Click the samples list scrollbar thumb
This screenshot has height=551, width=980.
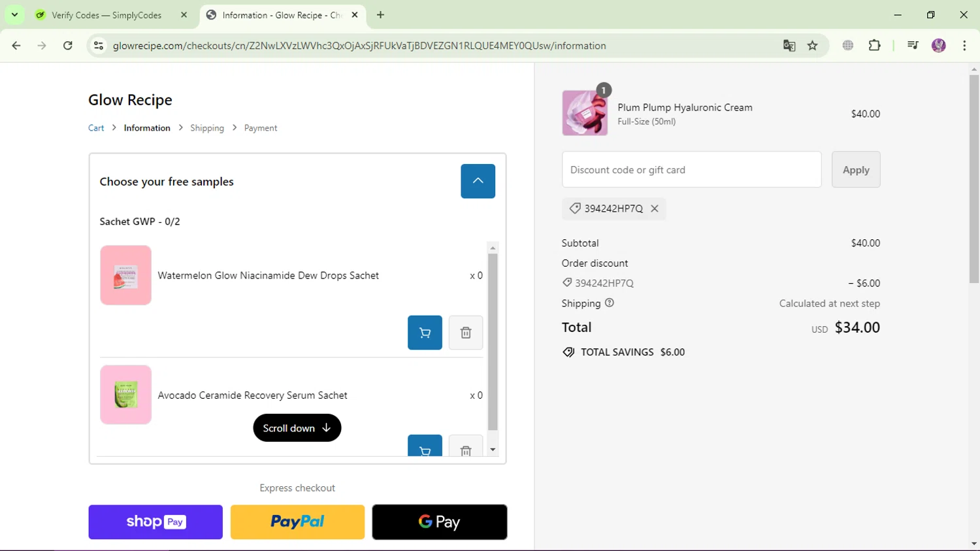493,342
